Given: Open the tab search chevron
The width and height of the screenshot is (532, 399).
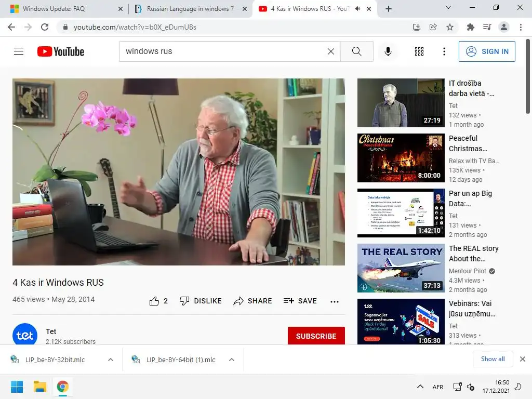Looking at the screenshot, I should pos(448,7).
